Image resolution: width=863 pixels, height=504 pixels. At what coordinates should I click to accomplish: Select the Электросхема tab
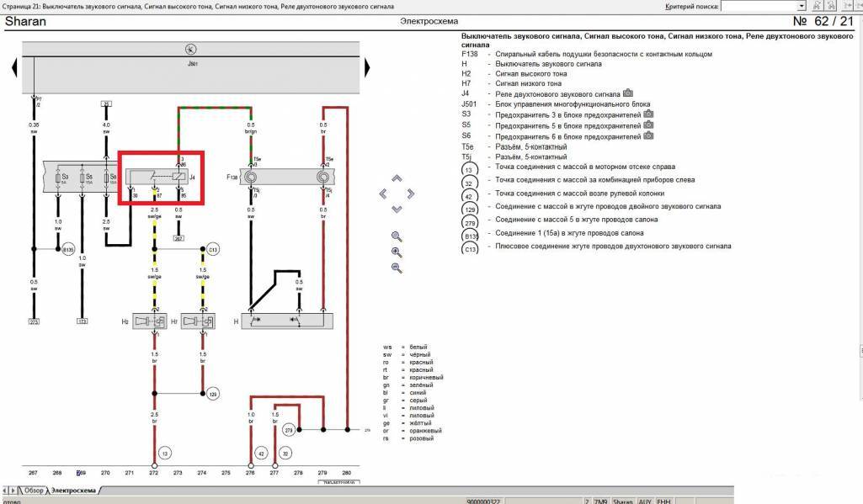74,490
